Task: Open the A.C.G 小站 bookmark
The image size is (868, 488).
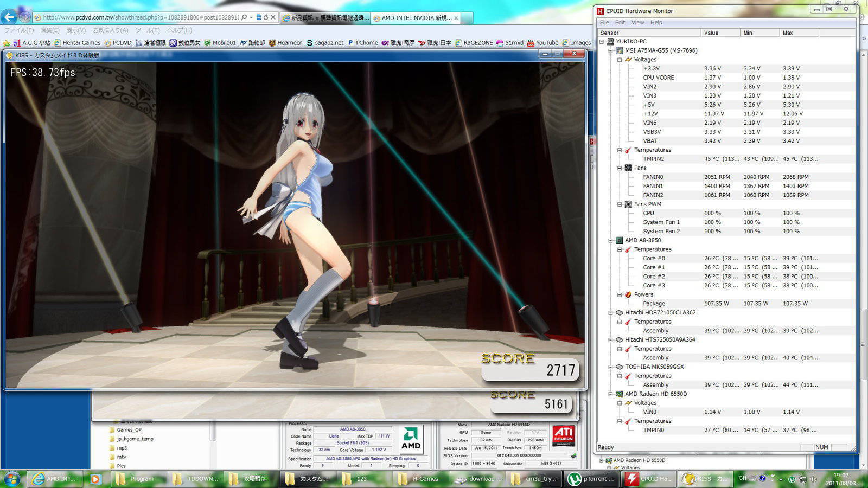Action: 32,43
